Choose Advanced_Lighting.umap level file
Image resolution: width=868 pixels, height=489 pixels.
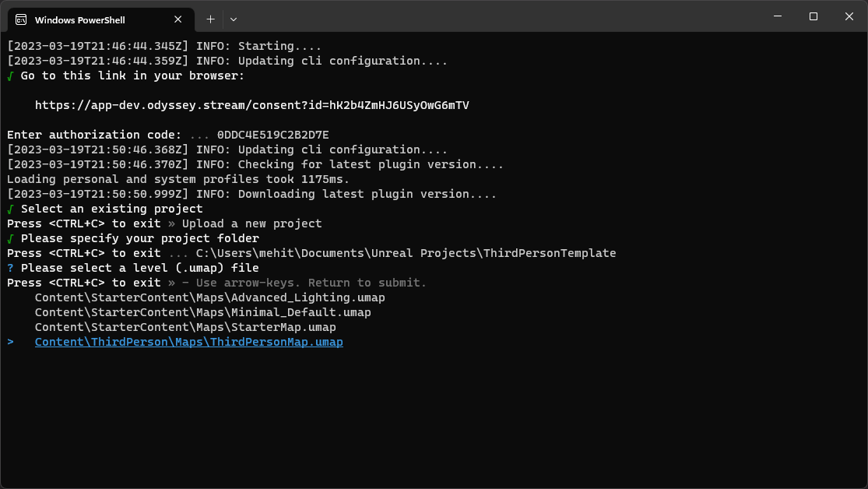[210, 298]
